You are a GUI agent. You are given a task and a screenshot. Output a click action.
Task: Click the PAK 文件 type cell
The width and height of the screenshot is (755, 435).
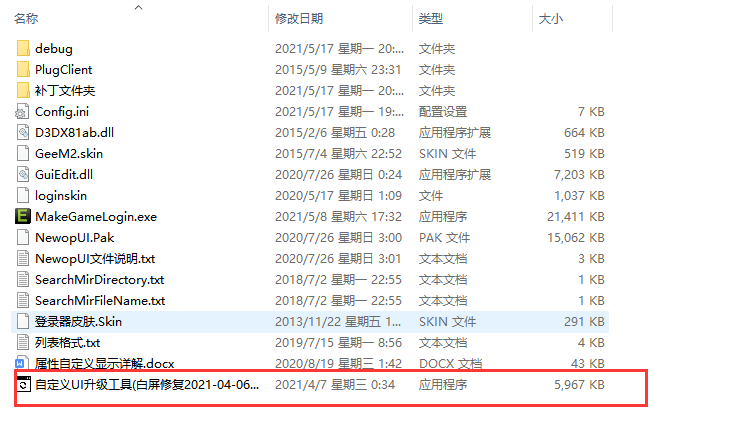coord(444,237)
